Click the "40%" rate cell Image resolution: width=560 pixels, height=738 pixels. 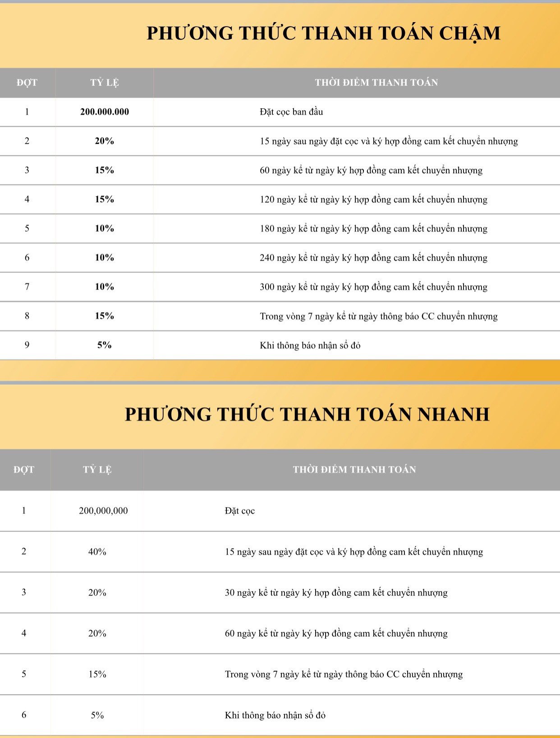point(97,552)
